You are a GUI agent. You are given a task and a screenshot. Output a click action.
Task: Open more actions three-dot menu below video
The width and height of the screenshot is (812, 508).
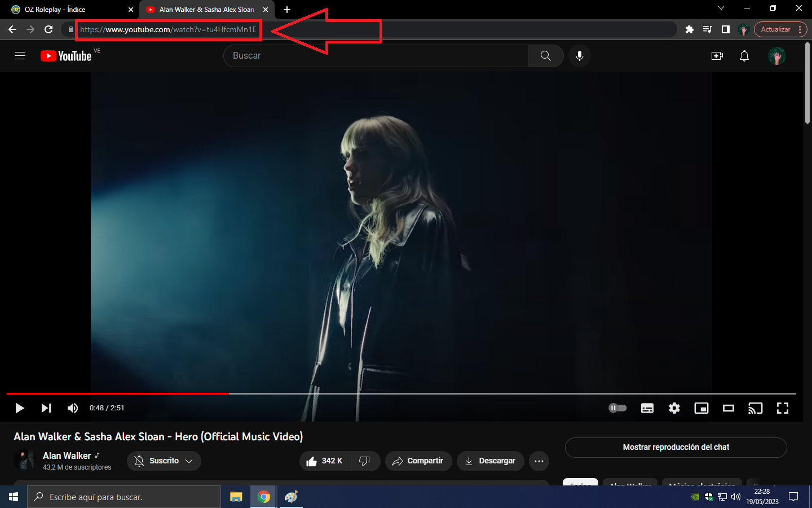tap(539, 461)
